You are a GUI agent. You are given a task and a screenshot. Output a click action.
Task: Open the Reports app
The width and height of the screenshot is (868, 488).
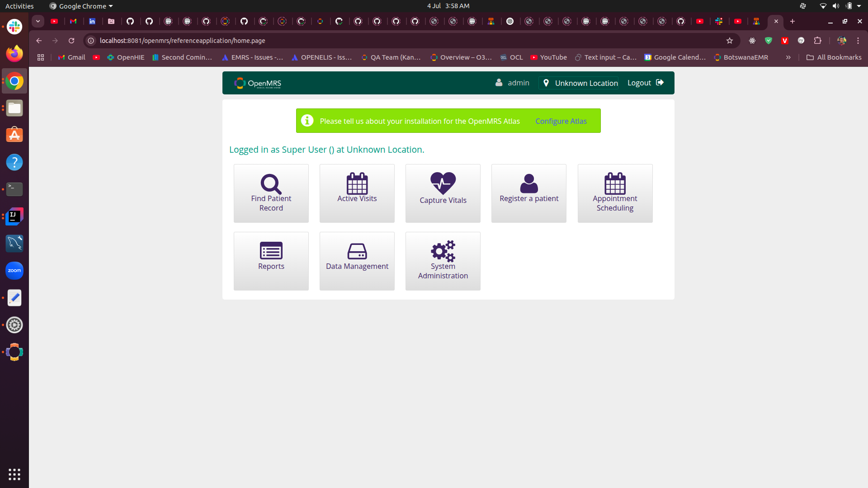pos(271,261)
